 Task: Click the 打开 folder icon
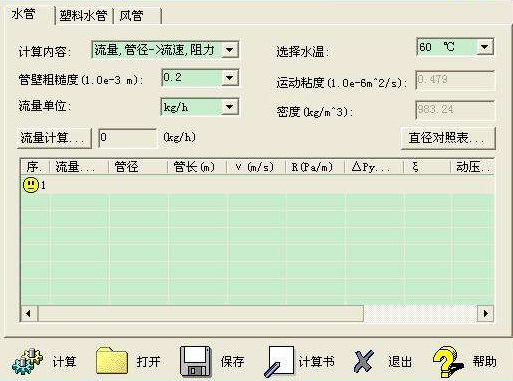(x=112, y=360)
